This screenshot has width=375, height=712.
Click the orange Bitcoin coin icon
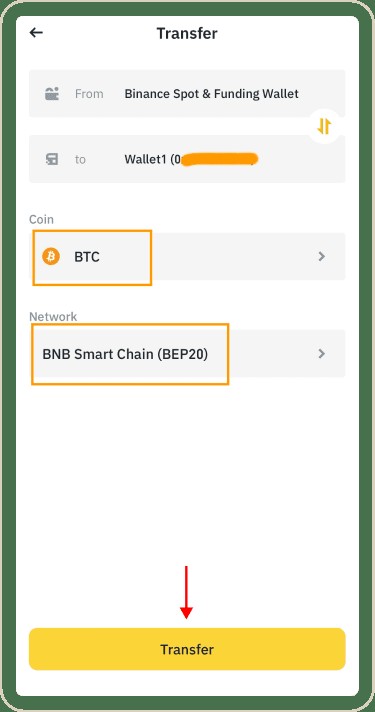tap(51, 257)
